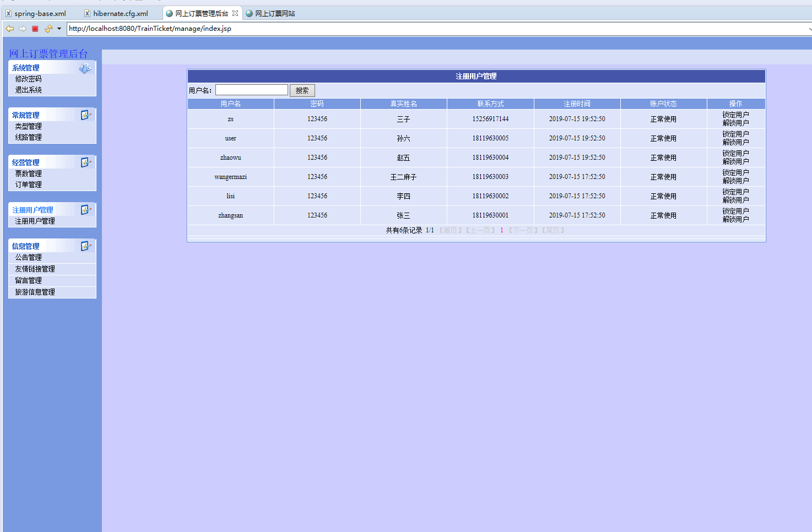812x532 pixels.
Task: Open 订单管理 under 经营管理
Action: (29, 184)
